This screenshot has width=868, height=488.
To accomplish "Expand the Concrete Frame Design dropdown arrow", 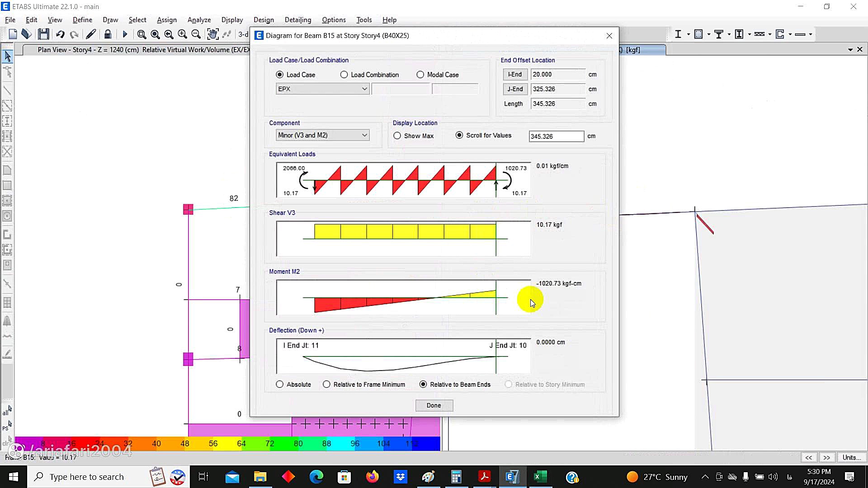I will (709, 34).
